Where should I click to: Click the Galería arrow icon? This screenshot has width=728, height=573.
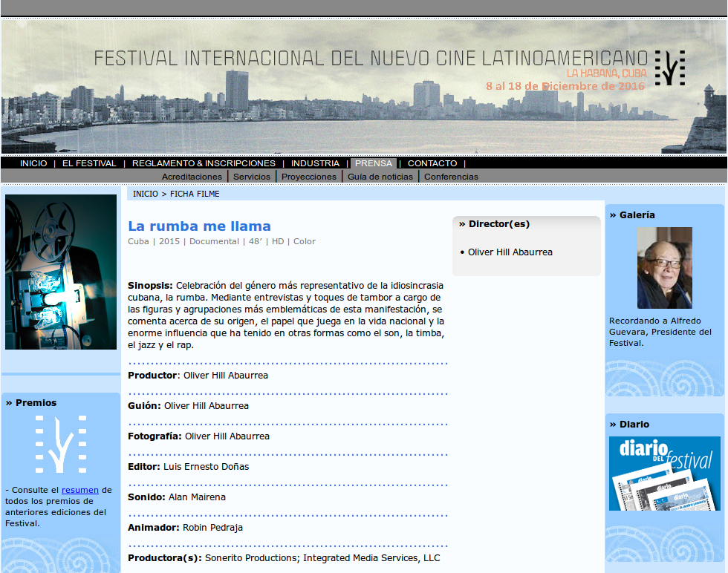(x=612, y=215)
